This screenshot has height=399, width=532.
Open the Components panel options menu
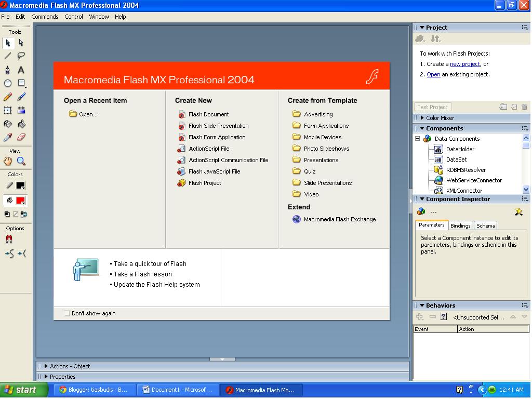[x=525, y=128]
